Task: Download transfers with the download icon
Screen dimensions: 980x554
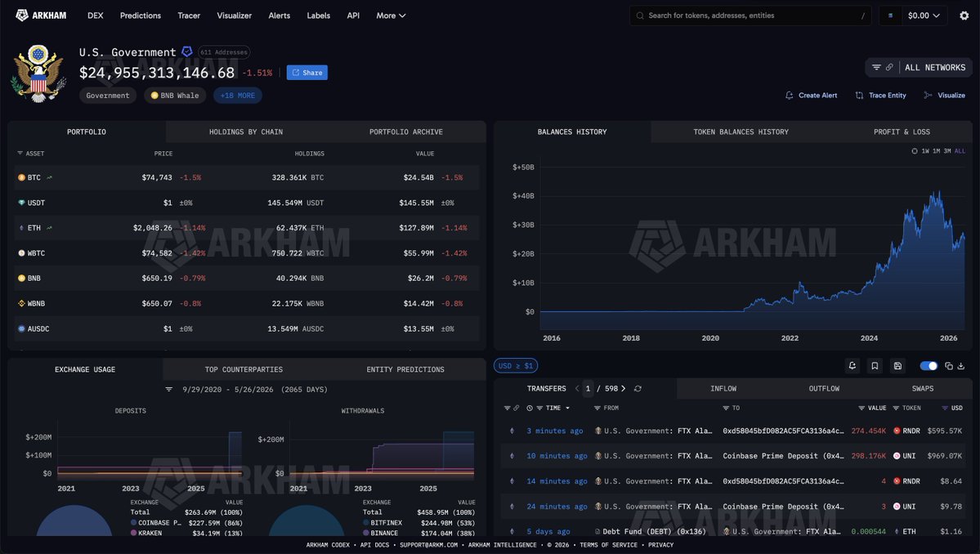Action: (961, 366)
